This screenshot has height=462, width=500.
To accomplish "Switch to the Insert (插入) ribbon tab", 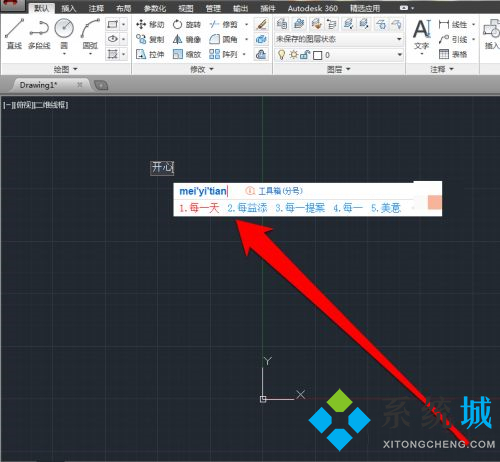I will pyautogui.click(x=69, y=8).
